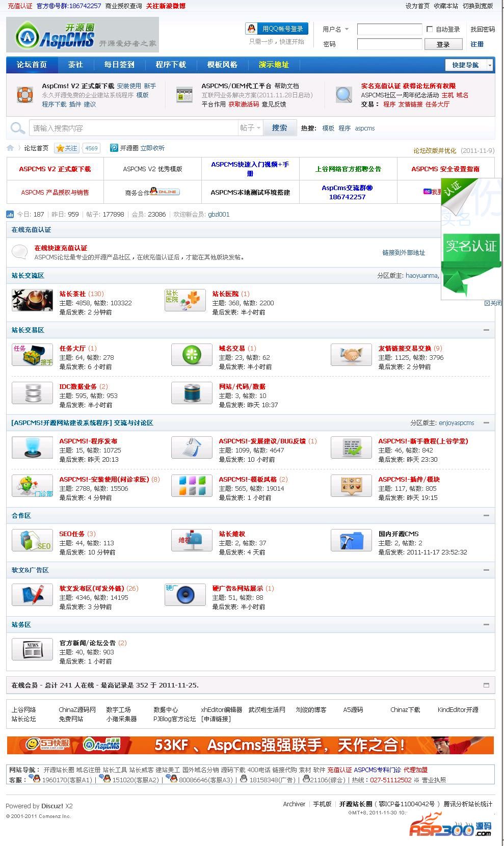Click the 找回密码 link

[483, 29]
